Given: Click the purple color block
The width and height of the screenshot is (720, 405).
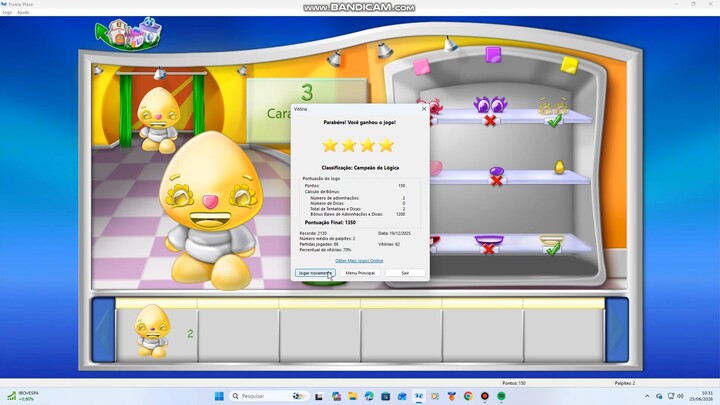Looking at the screenshot, I should (x=493, y=55).
